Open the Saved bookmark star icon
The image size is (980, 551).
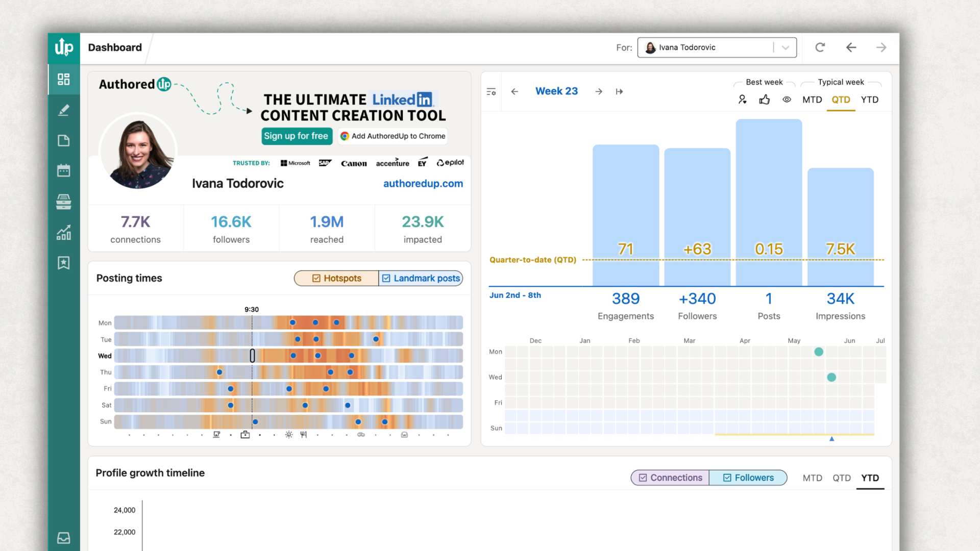pos(64,263)
